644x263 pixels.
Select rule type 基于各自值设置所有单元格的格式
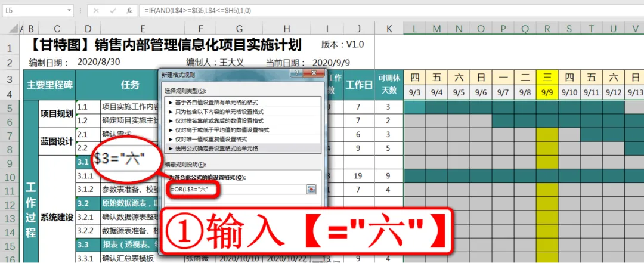242,103
